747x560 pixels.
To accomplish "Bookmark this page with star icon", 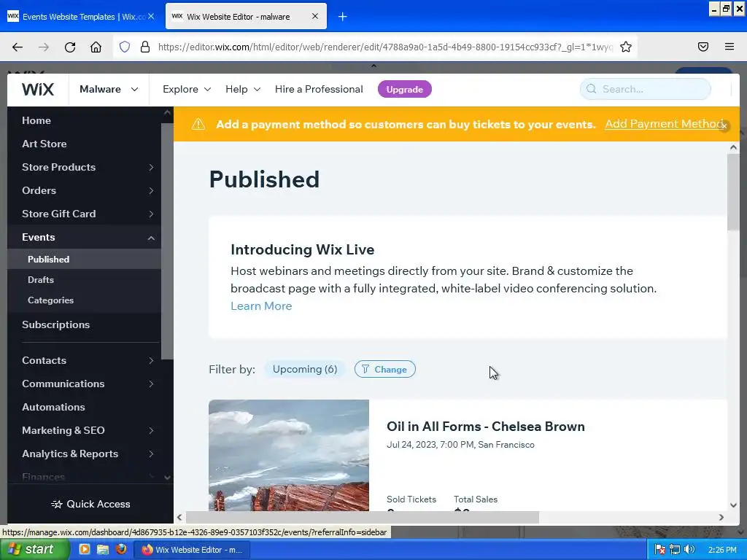I will tap(625, 47).
